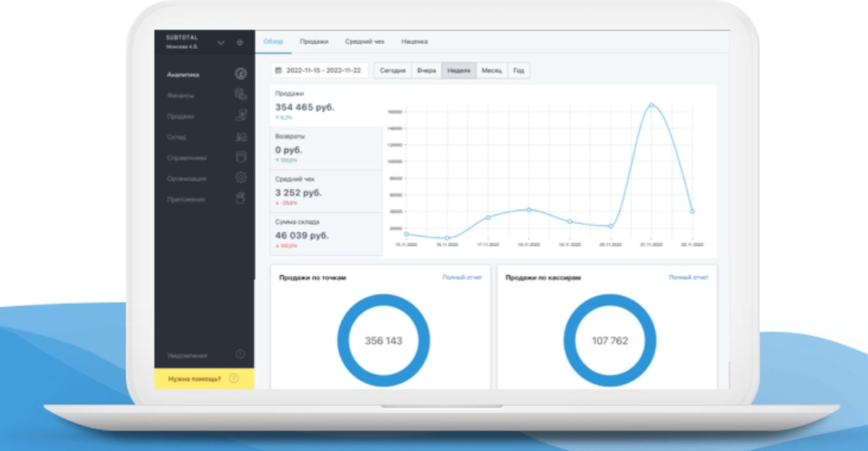Screen dimensions: 868x451
Task: Open the Склад warehouse icon
Action: click(241, 137)
